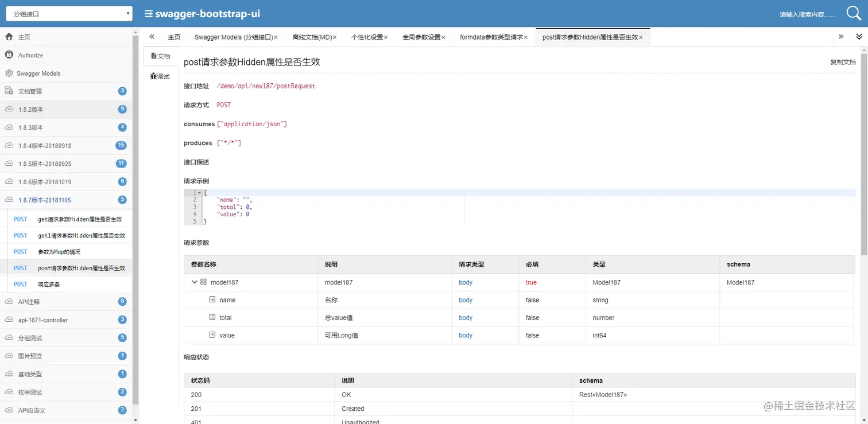The image size is (868, 424).
Task: Expand the 文档管理 group
Action: tap(66, 91)
